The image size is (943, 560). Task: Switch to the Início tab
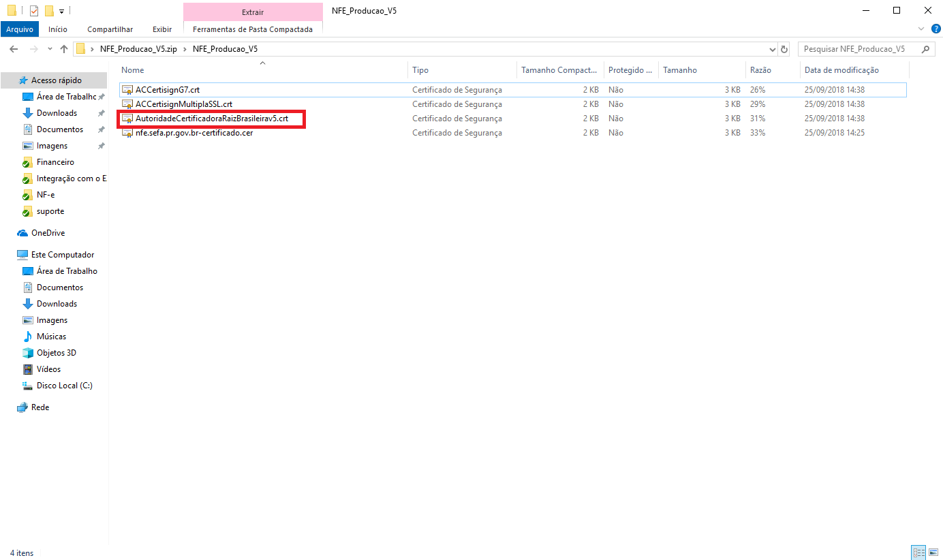click(x=58, y=29)
